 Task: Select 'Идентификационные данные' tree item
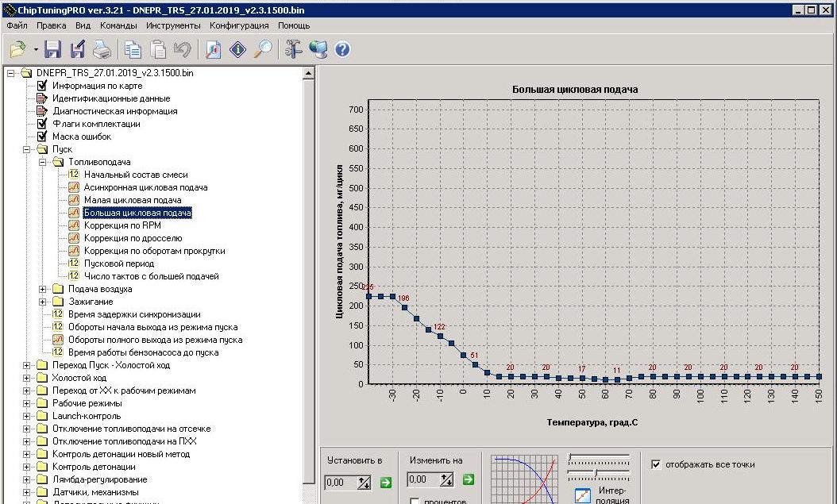(x=111, y=98)
